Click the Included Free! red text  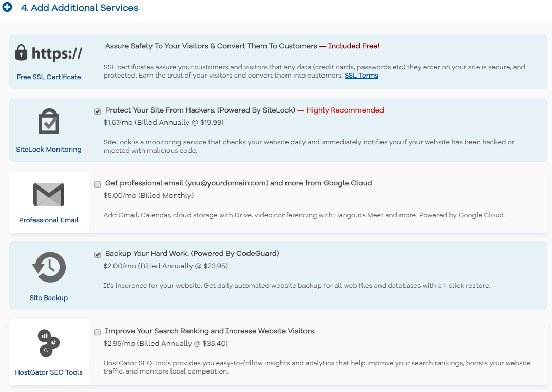(x=353, y=46)
